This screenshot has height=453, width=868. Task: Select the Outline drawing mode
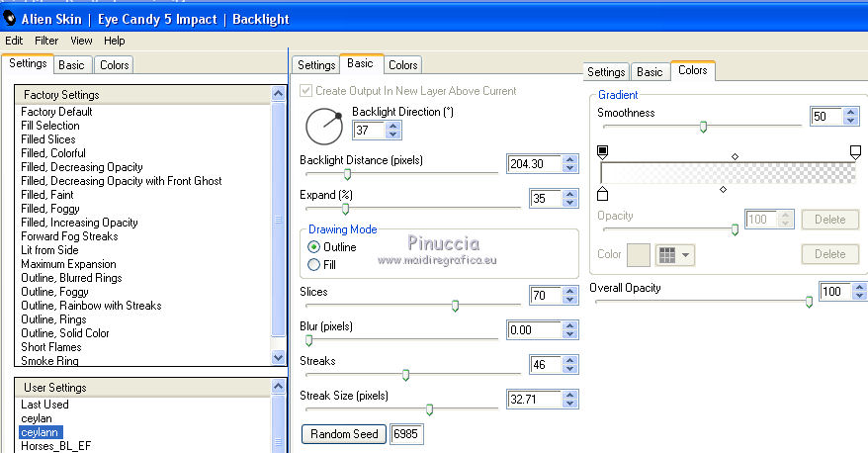313,247
